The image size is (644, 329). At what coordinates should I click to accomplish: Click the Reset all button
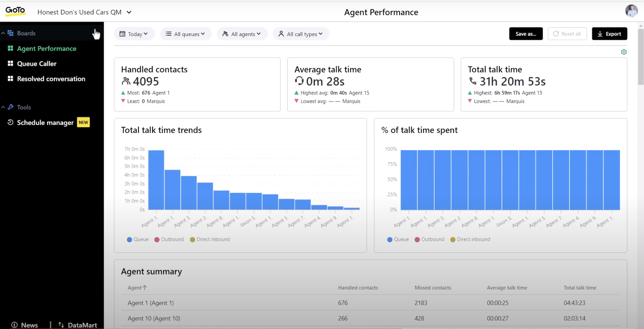(567, 34)
